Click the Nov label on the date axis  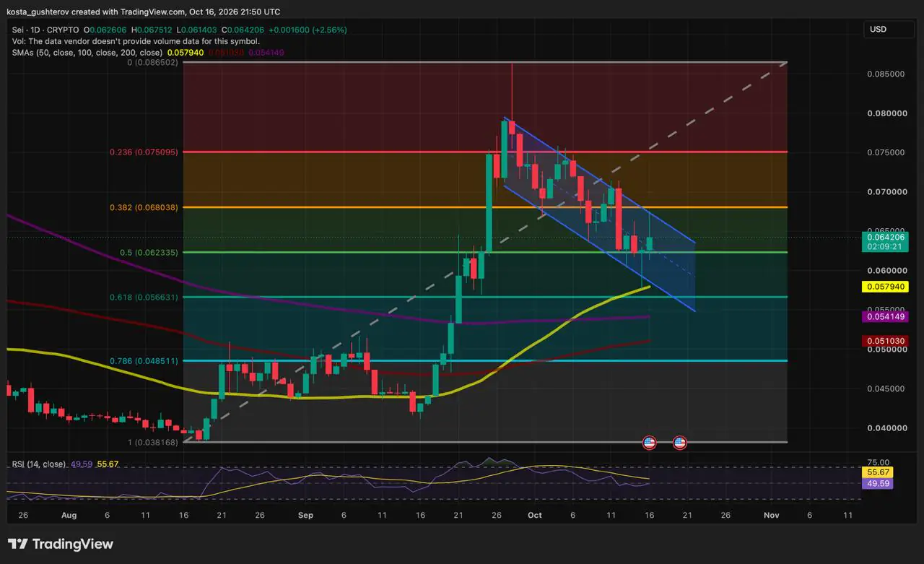[x=772, y=515]
